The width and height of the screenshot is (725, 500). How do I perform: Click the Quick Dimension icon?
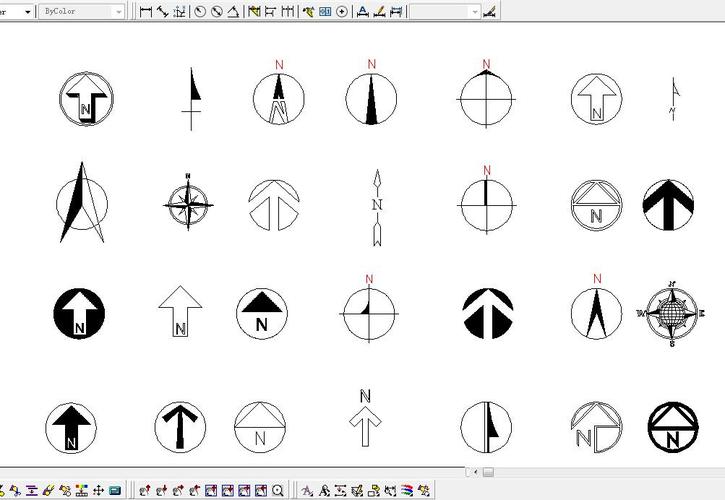click(x=254, y=11)
